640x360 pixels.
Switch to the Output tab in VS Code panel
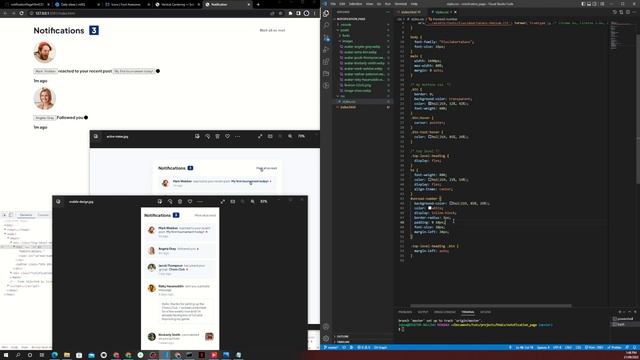(x=423, y=312)
